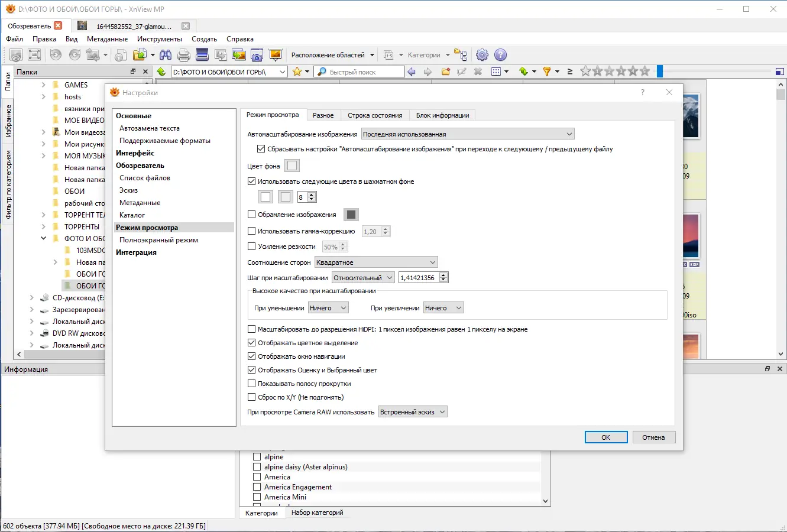Viewport: 787px width, 532px height.
Task: Click the binoculars Find icon in toolbar
Action: (166, 55)
